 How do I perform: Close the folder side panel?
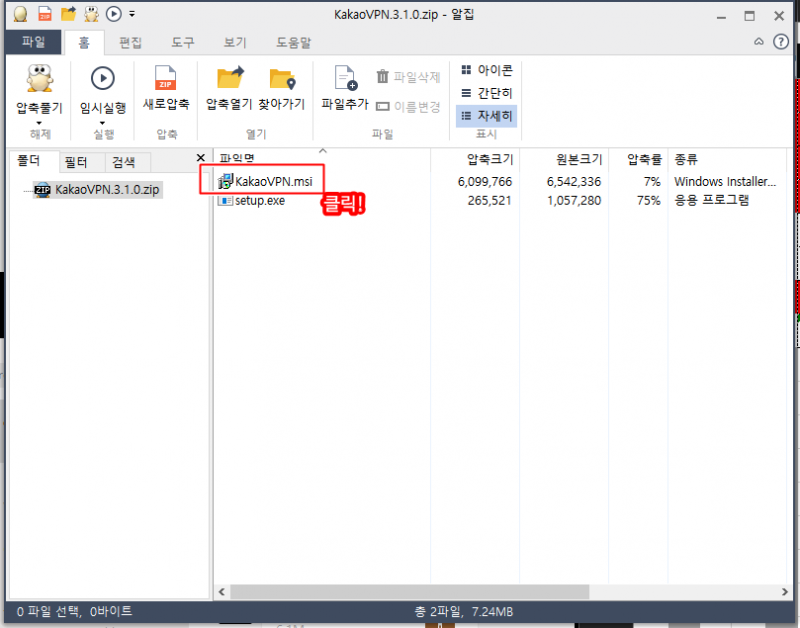tap(201, 158)
